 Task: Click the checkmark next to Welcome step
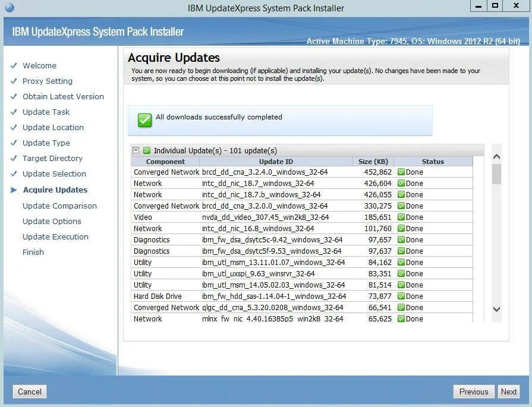[14, 65]
